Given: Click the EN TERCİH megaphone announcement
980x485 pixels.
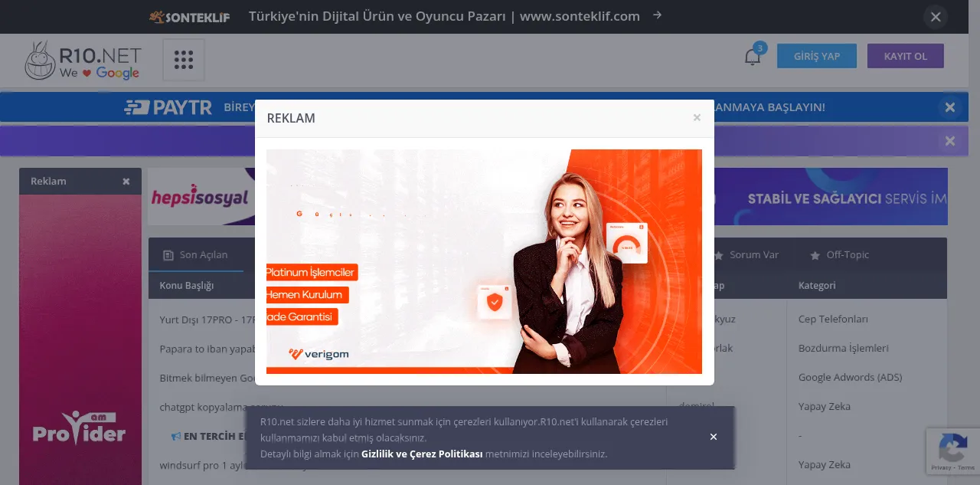Looking at the screenshot, I should (x=208, y=436).
